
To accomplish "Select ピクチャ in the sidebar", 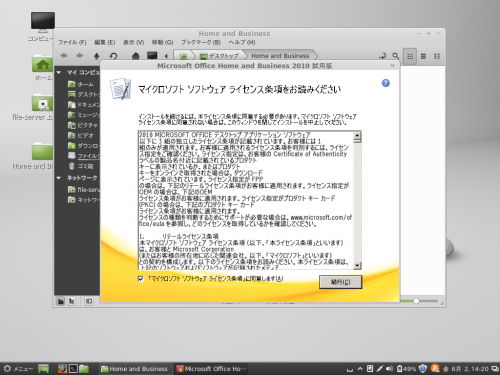I will tap(83, 125).
